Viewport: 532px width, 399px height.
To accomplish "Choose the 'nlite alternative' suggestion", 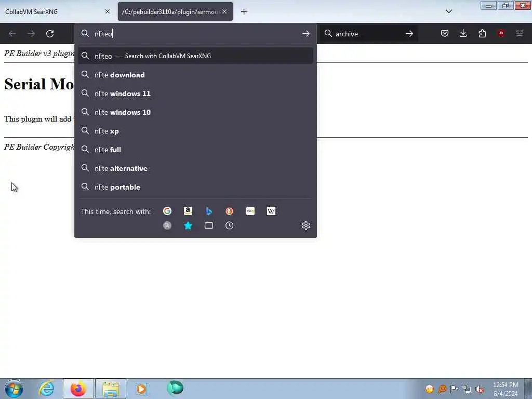I will [195, 168].
